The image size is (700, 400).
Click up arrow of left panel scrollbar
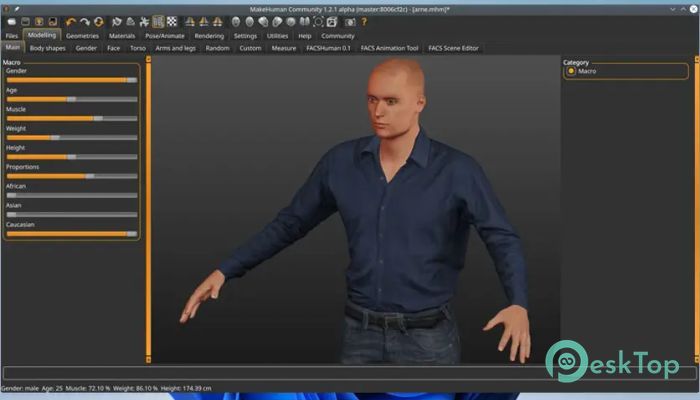(149, 59)
